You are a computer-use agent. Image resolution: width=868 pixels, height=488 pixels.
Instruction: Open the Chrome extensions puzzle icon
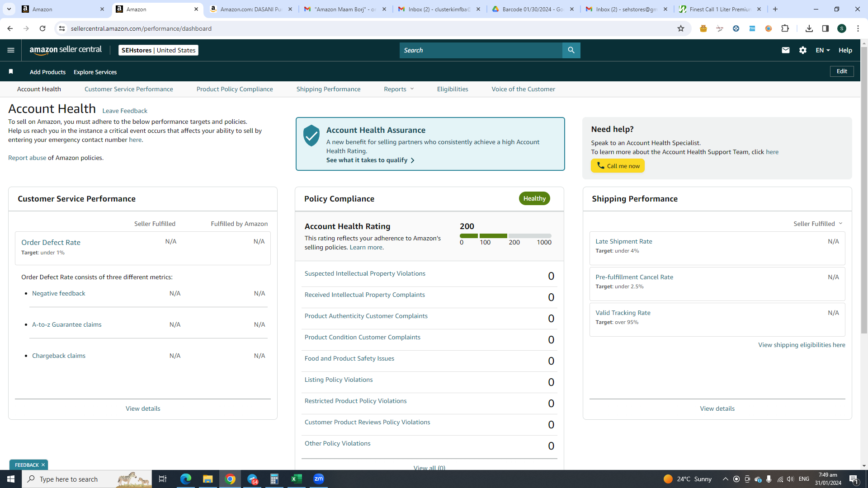[785, 28]
